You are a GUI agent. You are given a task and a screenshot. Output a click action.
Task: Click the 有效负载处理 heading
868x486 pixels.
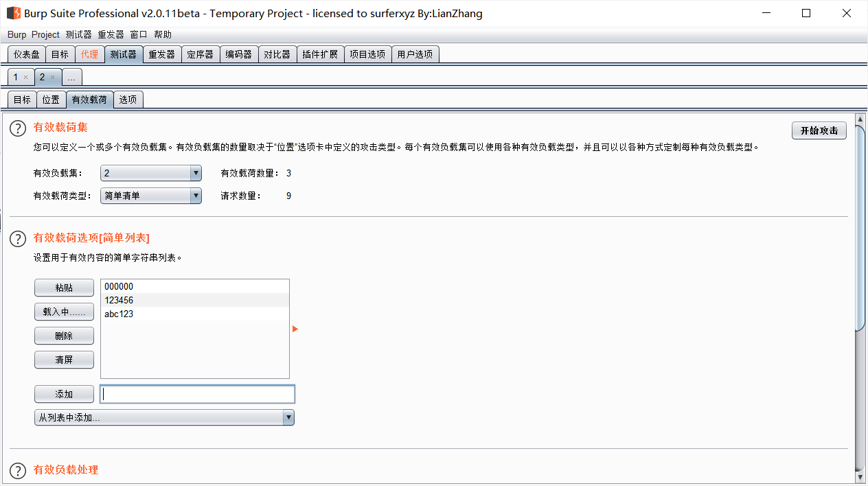66,470
